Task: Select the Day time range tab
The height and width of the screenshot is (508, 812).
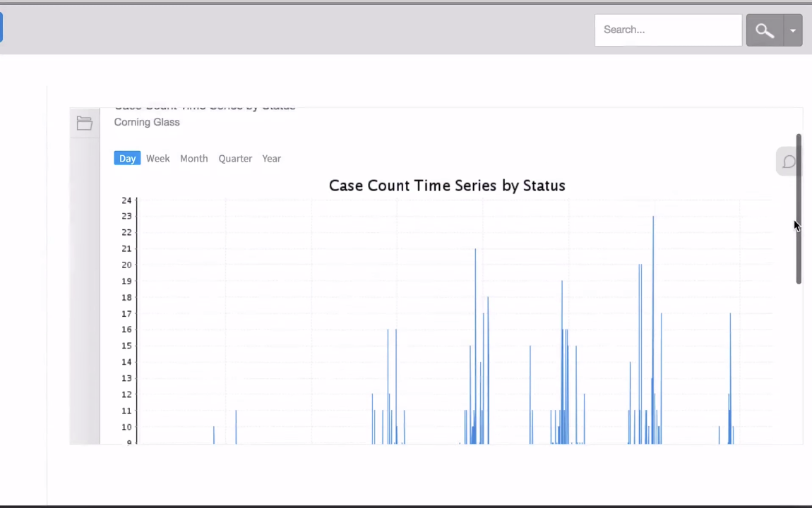Action: (x=127, y=158)
